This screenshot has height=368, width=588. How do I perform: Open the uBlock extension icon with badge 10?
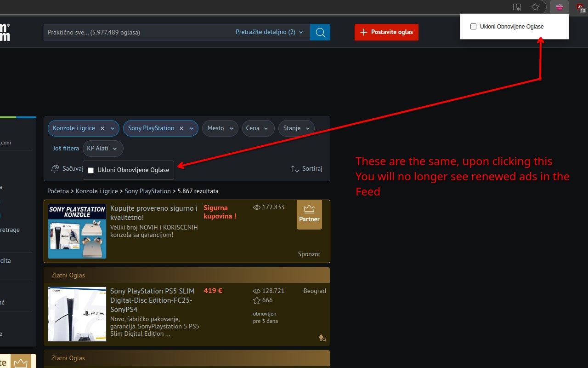click(580, 7)
